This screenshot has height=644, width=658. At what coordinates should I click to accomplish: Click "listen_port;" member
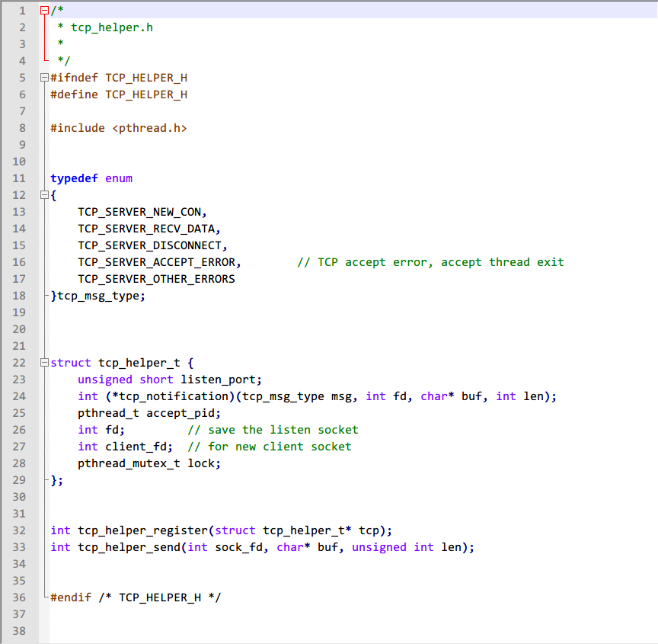coord(221,380)
